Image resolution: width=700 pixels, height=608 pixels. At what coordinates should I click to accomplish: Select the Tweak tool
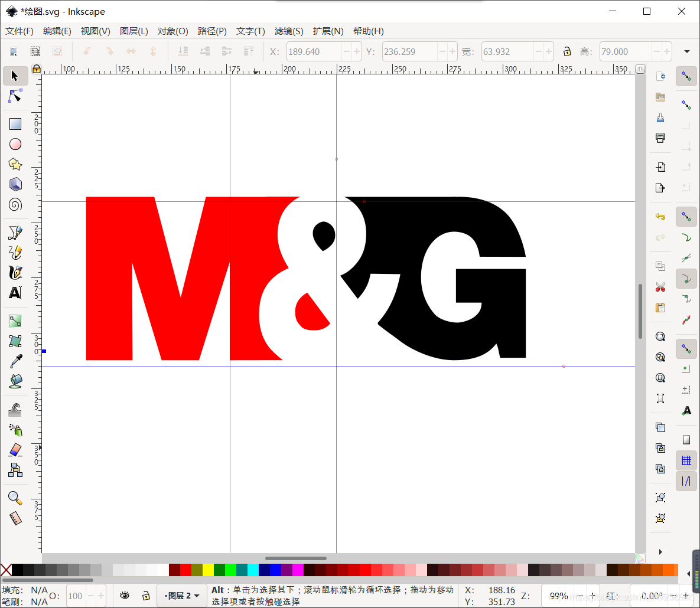[x=15, y=410]
